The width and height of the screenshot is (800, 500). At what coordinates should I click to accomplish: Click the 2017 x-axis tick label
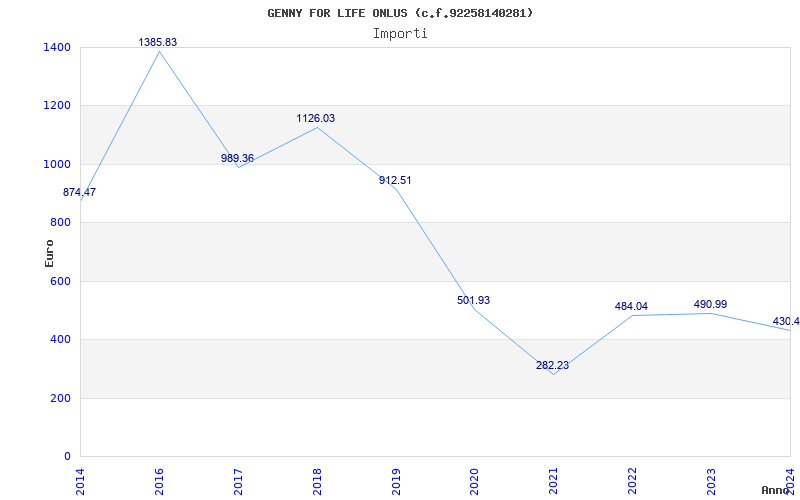238,481
